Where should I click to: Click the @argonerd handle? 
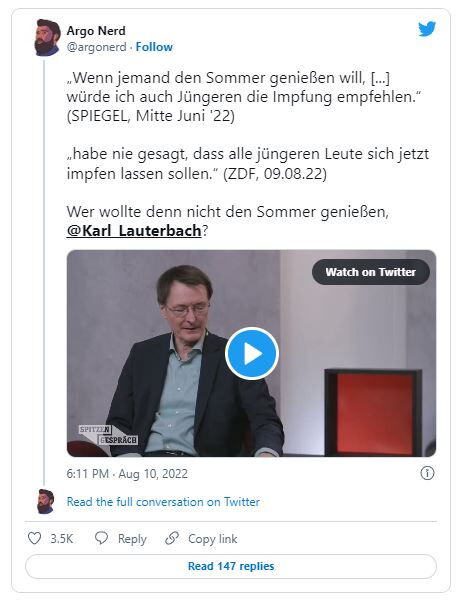(96, 47)
